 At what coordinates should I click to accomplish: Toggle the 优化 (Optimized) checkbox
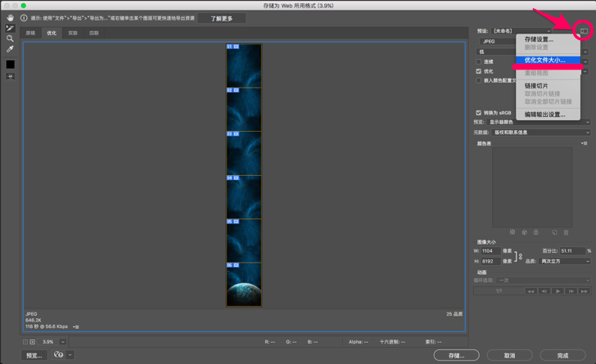coord(479,71)
